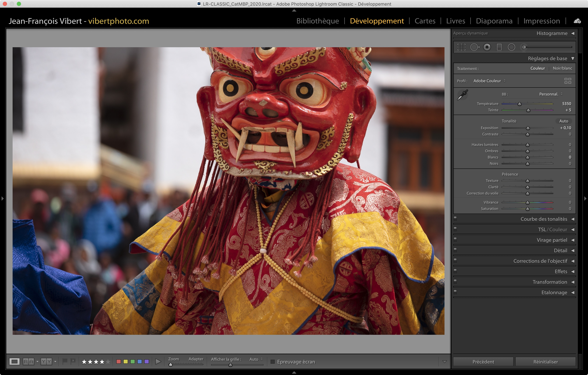Switch to the Bibliothèque module
The width and height of the screenshot is (588, 375).
(317, 21)
